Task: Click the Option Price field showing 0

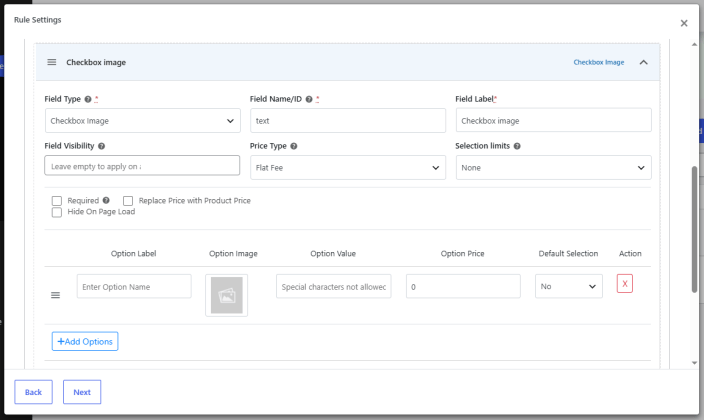Action: coord(463,286)
